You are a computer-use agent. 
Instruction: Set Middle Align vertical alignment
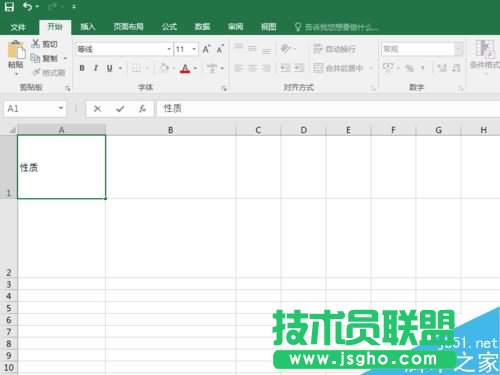[252, 49]
